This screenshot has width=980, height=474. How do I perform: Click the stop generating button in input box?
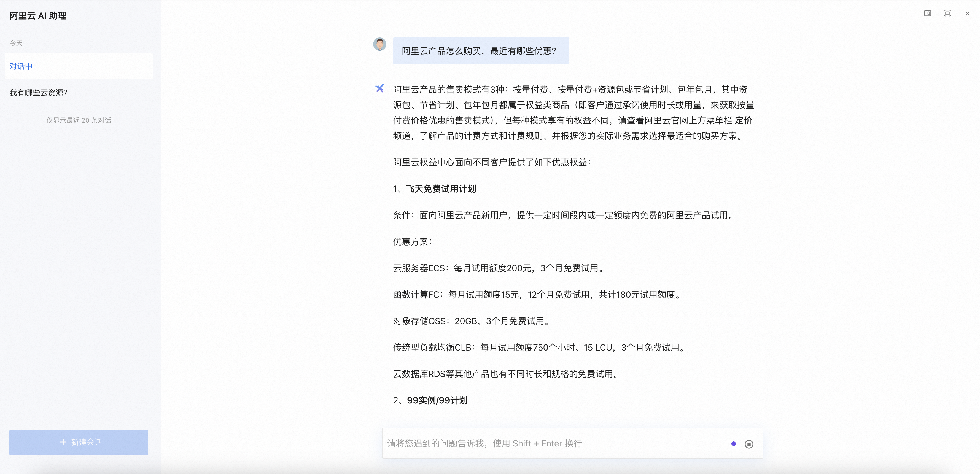(x=749, y=444)
